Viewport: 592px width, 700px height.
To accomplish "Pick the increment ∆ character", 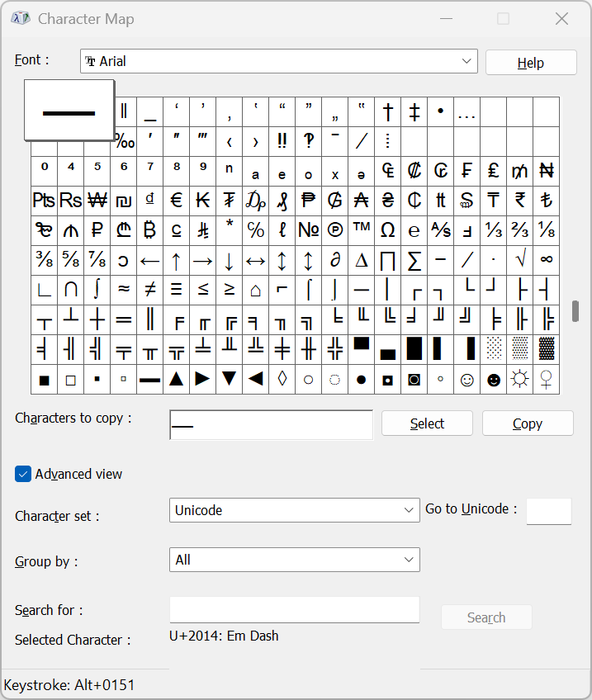I will pyautogui.click(x=361, y=260).
